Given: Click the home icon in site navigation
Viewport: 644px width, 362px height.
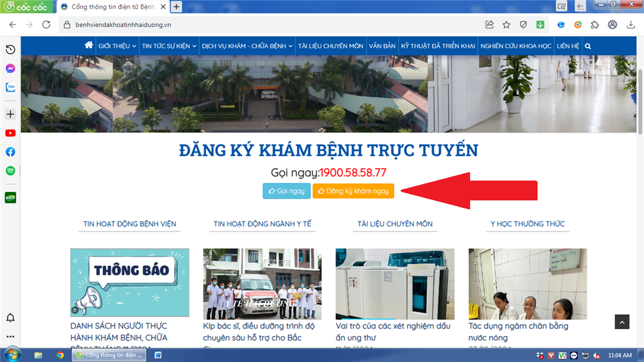Looking at the screenshot, I should (89, 46).
